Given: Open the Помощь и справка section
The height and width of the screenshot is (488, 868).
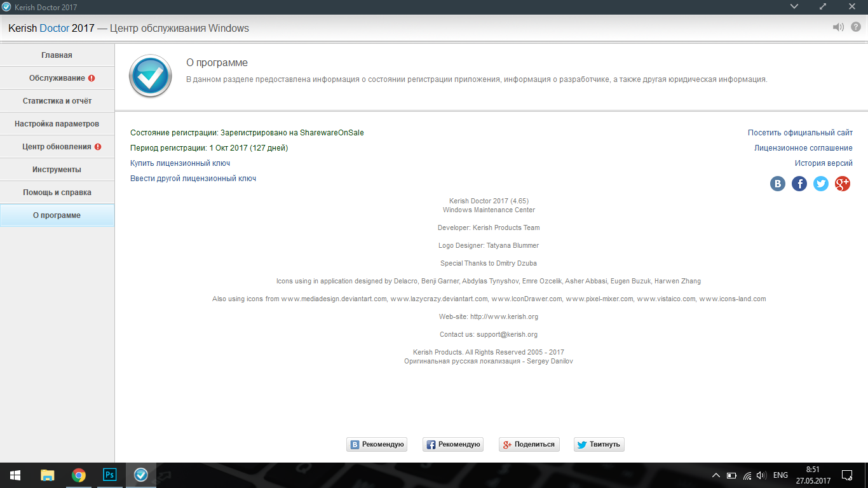Looking at the screenshot, I should [57, 193].
